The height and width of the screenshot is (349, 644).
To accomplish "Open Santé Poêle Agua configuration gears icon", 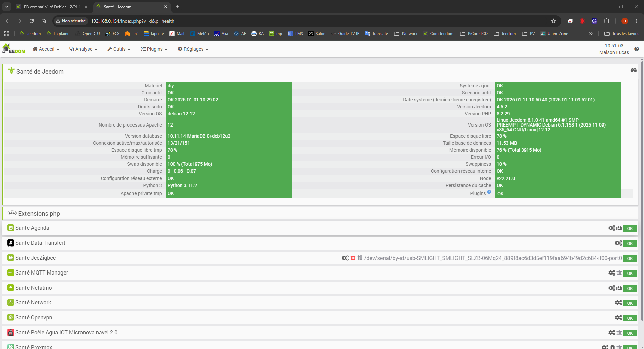I will tap(612, 333).
